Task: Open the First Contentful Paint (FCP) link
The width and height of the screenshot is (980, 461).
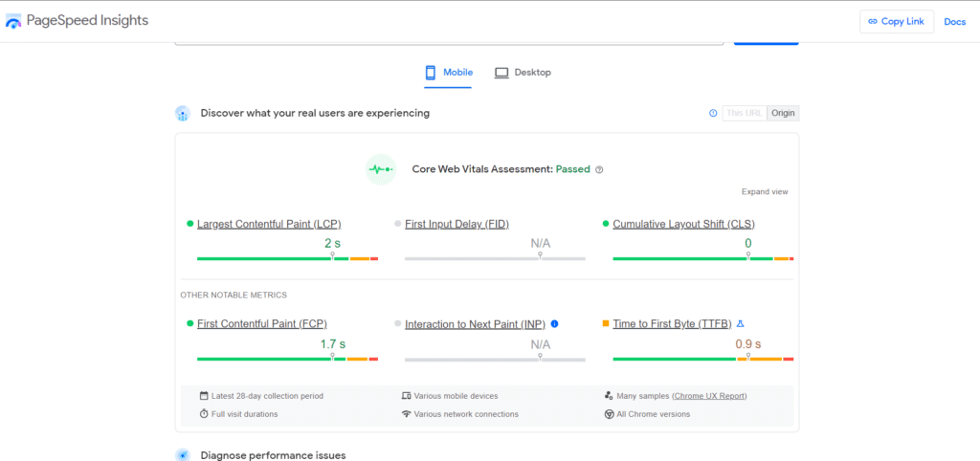Action: pyautogui.click(x=262, y=323)
